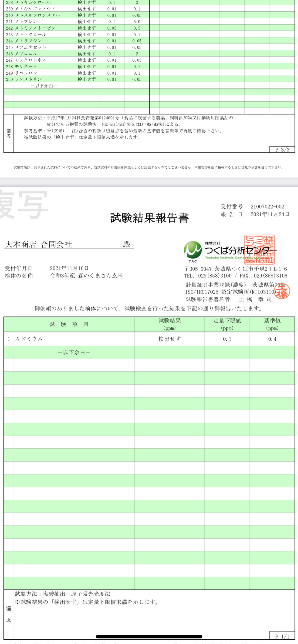Viewport: 298px width, 644px height.
Task: Select ISO/IEC17025 認定試験所 line
Action: click(x=231, y=292)
